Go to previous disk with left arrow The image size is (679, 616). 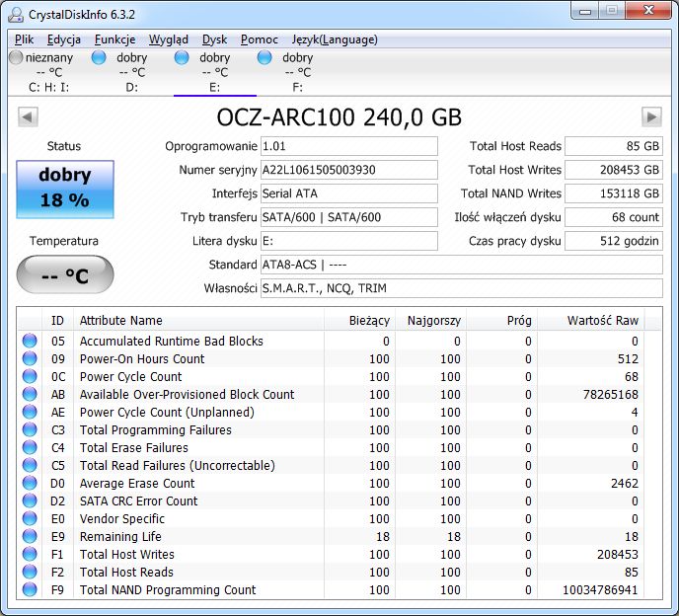click(x=28, y=116)
